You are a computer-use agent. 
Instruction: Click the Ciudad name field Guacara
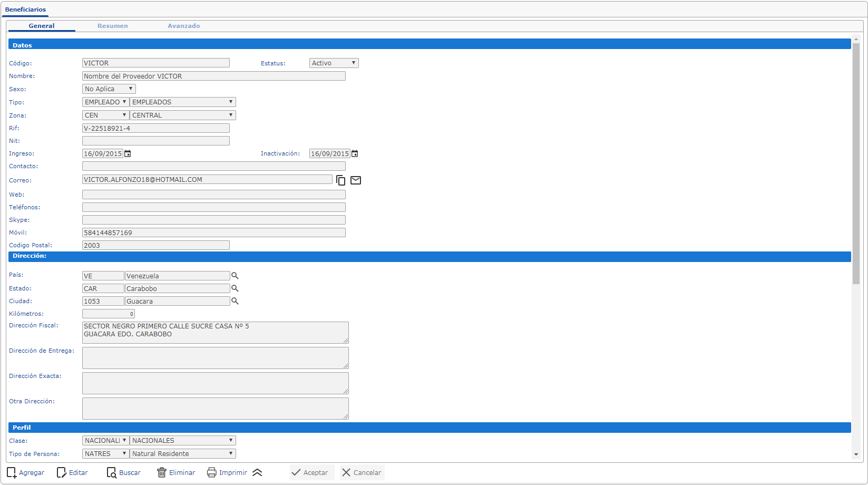coord(178,301)
